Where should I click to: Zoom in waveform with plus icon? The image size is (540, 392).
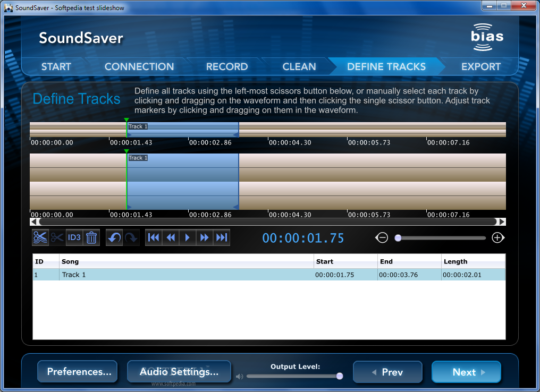coord(497,237)
